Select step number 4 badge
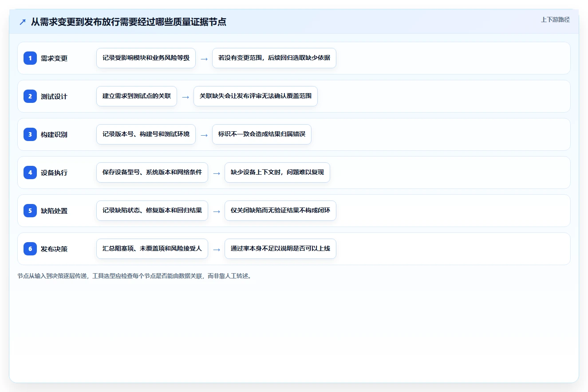The height and width of the screenshot is (392, 588). click(30, 172)
